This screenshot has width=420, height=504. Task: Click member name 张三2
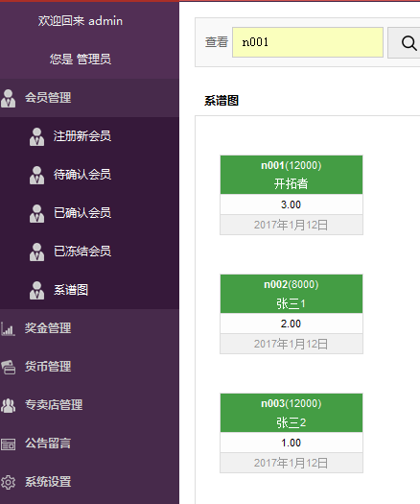click(292, 422)
